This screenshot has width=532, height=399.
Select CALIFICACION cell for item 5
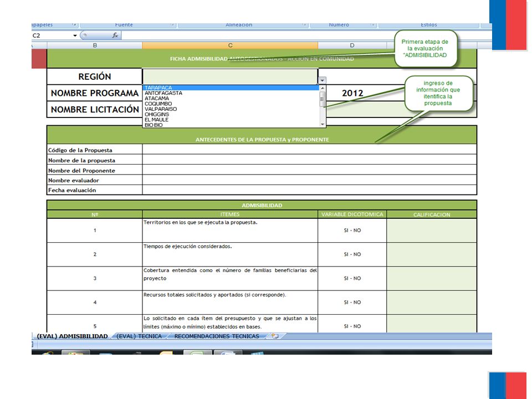pos(432,324)
